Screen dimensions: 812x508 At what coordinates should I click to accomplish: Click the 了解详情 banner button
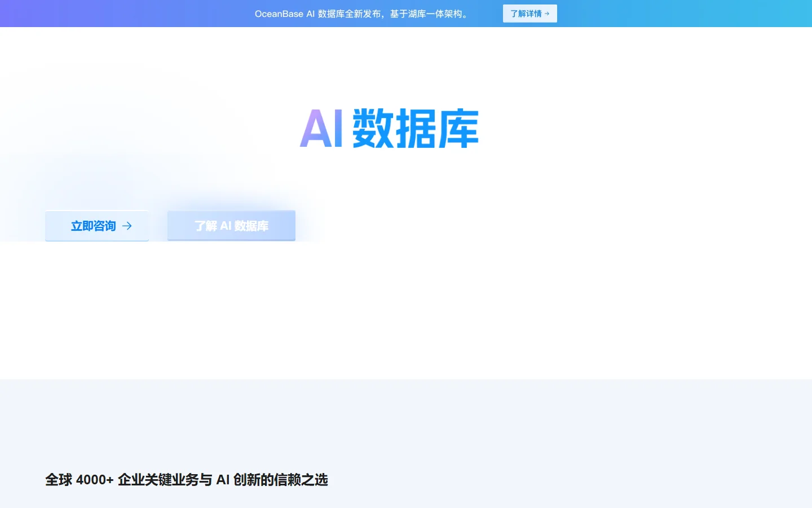click(529, 14)
